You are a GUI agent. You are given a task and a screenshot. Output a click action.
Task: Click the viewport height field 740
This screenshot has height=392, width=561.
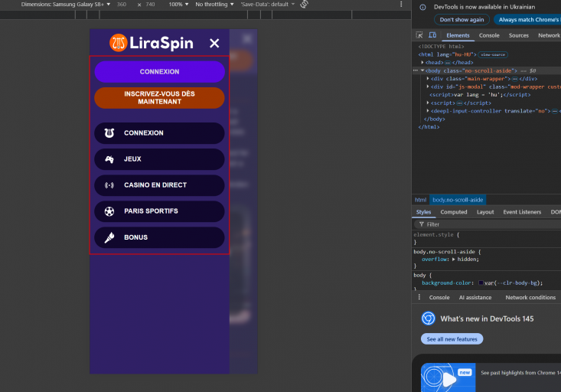(150, 5)
